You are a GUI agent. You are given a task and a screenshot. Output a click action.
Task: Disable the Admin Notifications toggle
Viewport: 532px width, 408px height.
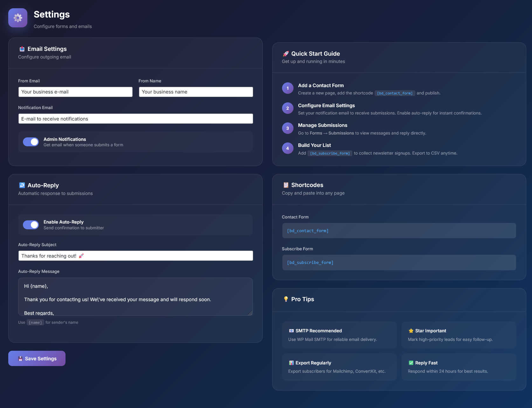[x=31, y=142]
